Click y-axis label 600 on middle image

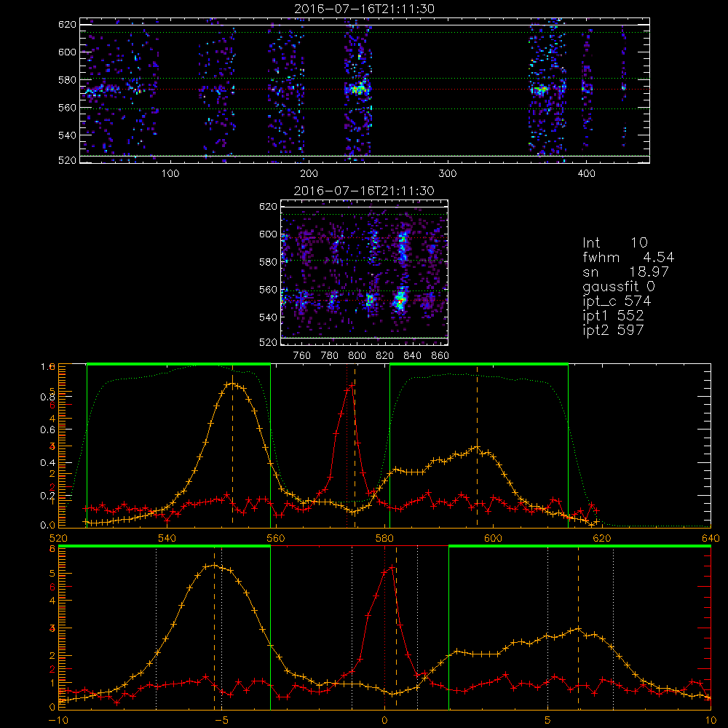(268, 234)
